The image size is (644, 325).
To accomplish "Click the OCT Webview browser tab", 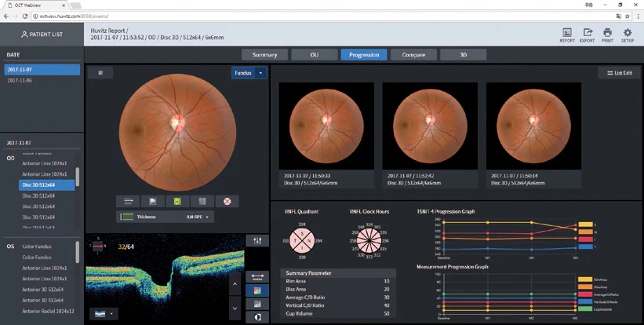I will pyautogui.click(x=35, y=5).
